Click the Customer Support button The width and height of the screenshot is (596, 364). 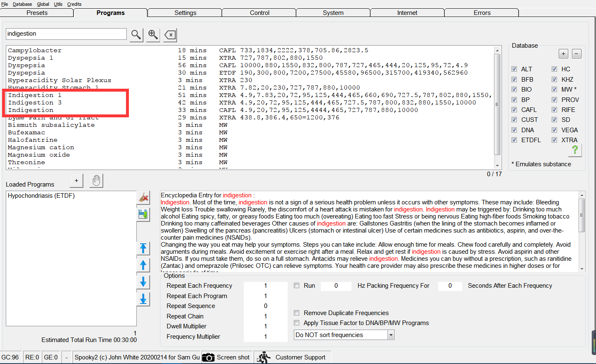point(293,357)
